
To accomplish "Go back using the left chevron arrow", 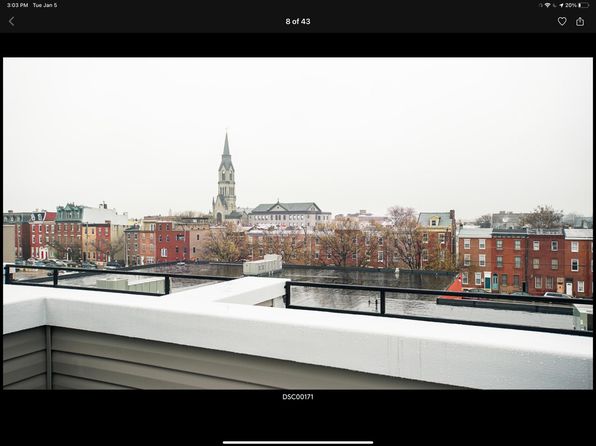I will (x=11, y=21).
